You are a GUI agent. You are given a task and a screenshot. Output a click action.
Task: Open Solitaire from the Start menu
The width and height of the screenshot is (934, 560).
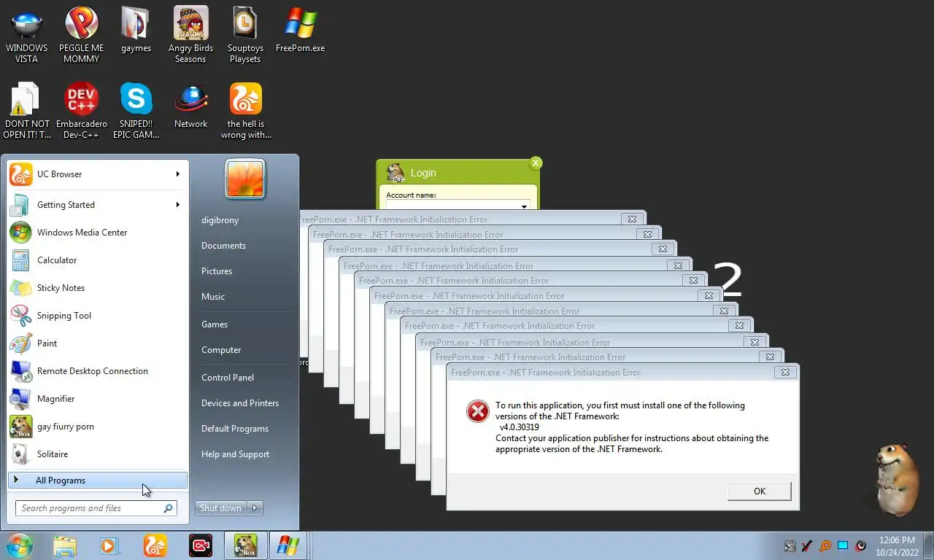98,454
